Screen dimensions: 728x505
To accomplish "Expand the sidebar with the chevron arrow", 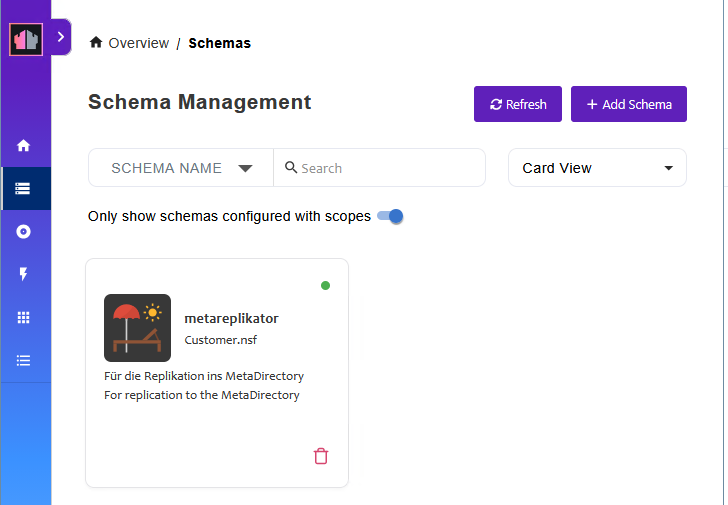I will pos(61,37).
